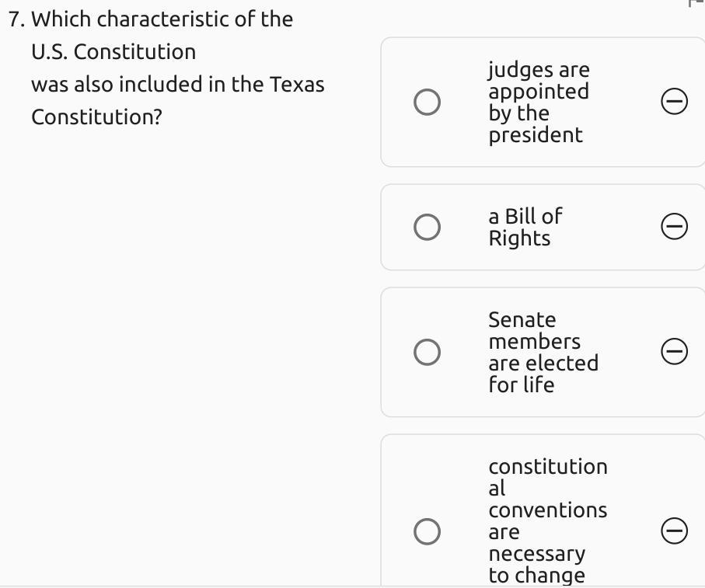Image resolution: width=705 pixels, height=588 pixels.
Task: Click the 'judges are appointed by the president' text
Action: pyautogui.click(x=539, y=102)
